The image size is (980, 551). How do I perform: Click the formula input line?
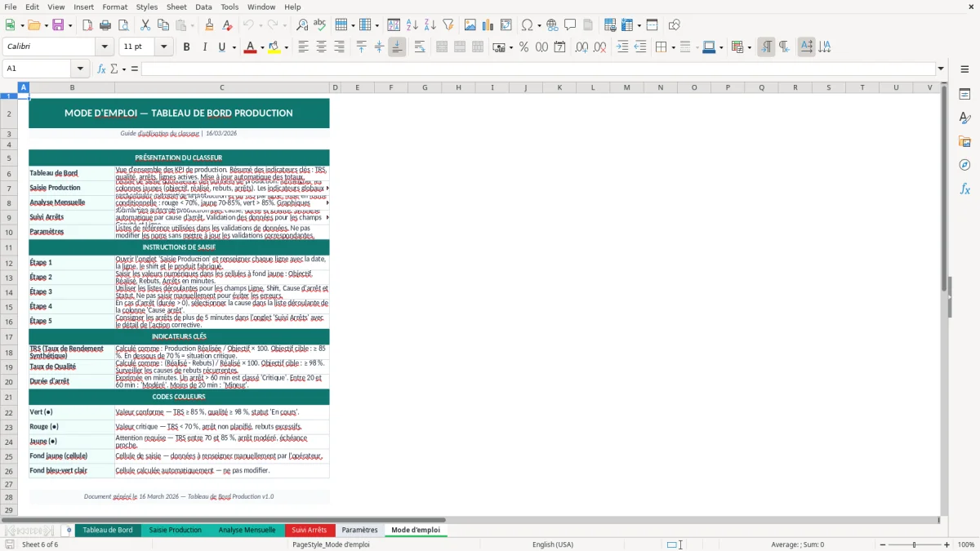tap(537, 69)
